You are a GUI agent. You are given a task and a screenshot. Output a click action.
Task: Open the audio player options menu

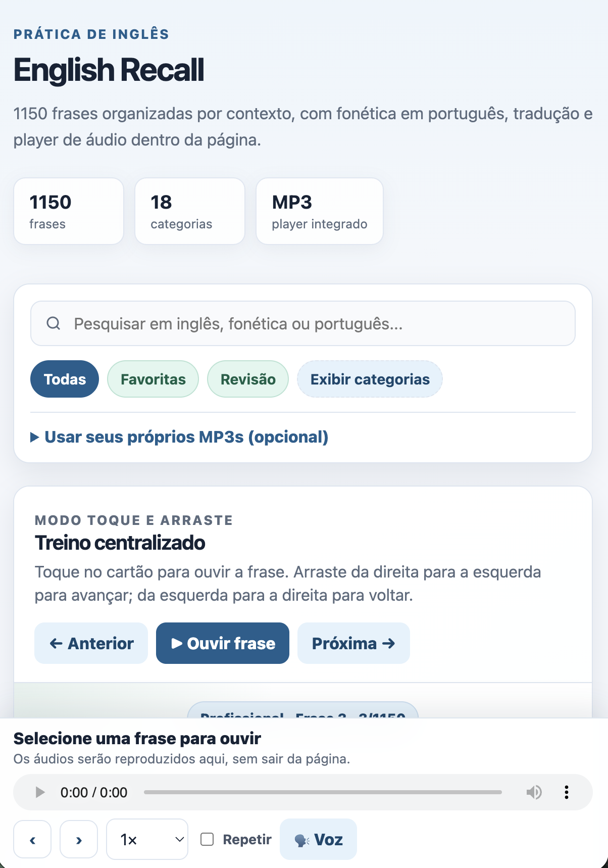[567, 792]
